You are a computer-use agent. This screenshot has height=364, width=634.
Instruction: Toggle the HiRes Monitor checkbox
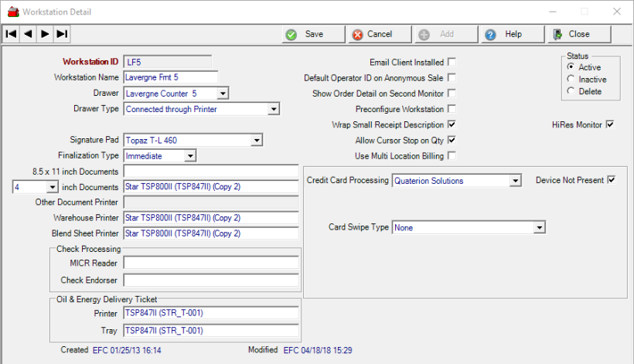(x=610, y=124)
